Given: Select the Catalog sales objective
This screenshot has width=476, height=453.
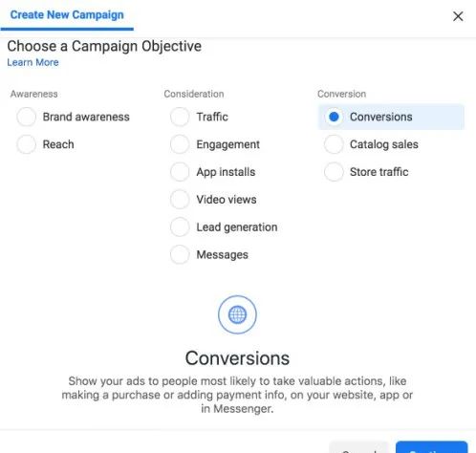Looking at the screenshot, I should point(334,144).
